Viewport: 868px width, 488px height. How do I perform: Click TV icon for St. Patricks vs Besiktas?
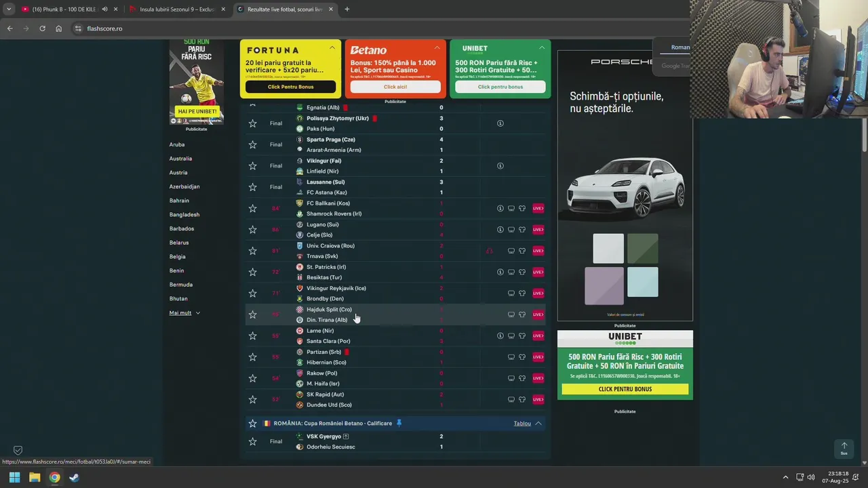click(x=511, y=272)
